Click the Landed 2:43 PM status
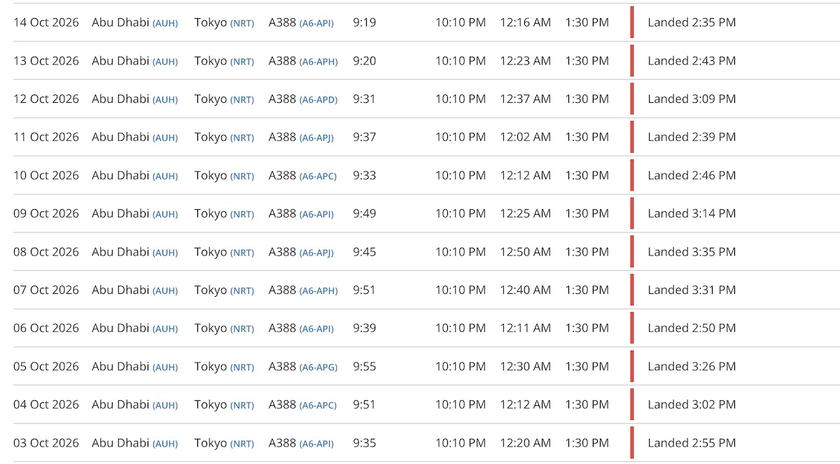Viewport: 840px width, 464px height. 692,61
